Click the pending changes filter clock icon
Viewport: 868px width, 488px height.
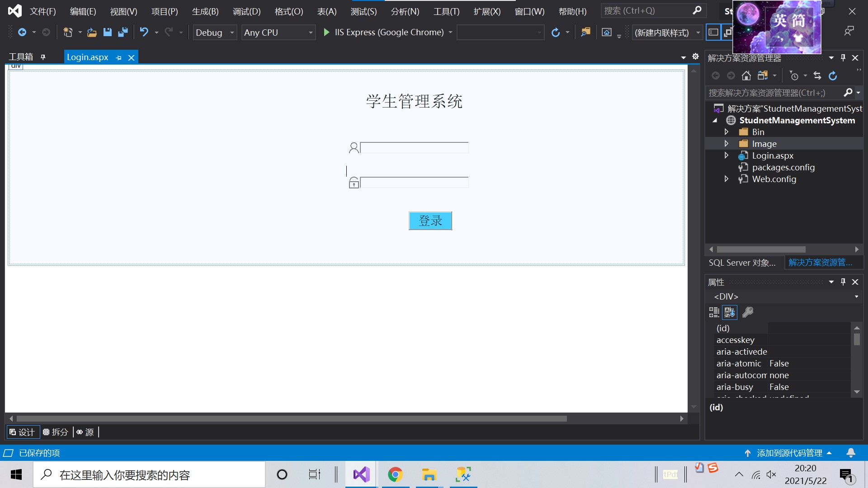point(794,75)
